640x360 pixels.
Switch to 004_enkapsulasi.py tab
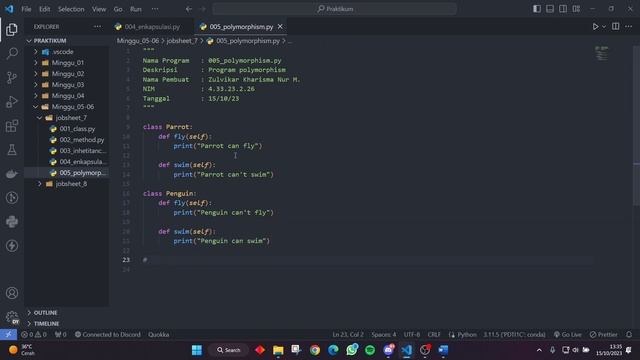152,27
